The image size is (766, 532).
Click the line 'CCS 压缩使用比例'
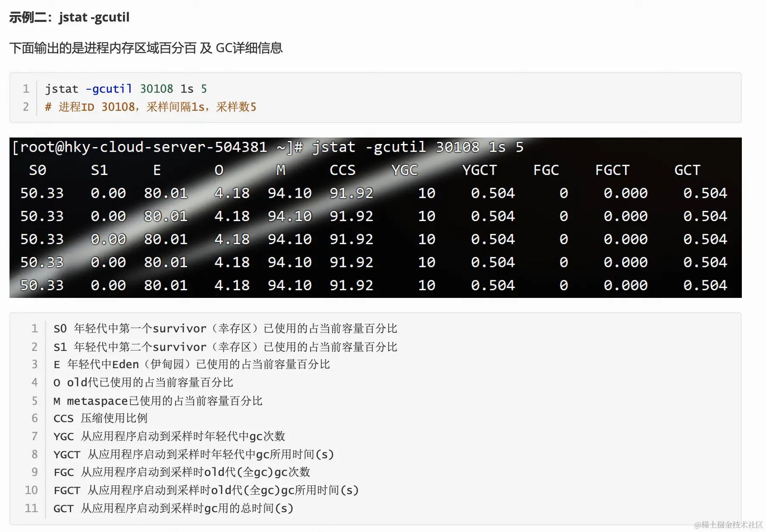(x=100, y=419)
